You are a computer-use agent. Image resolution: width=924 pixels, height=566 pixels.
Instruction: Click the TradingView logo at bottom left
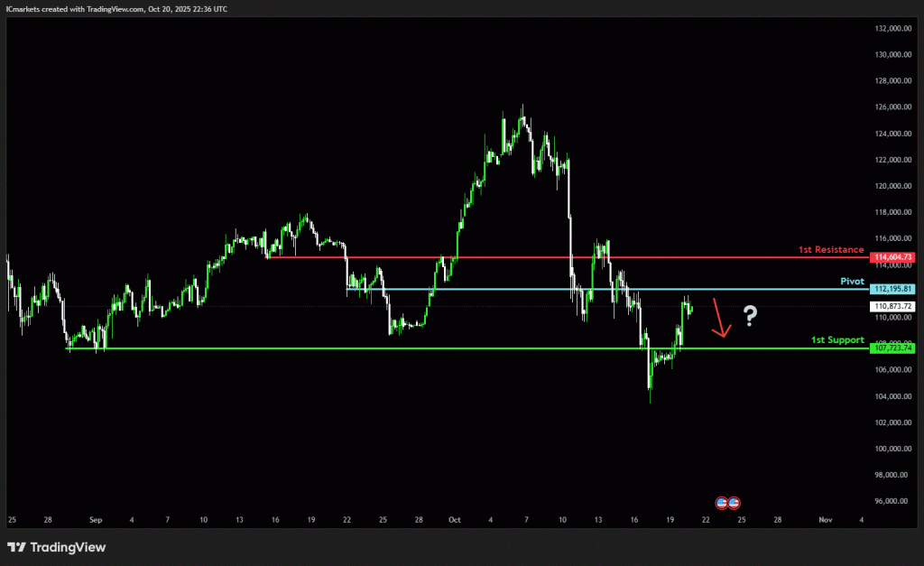pos(57,547)
